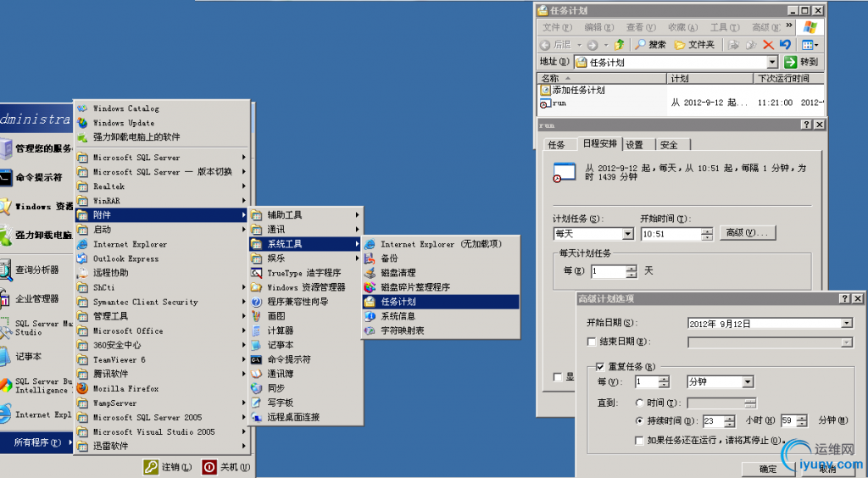Screen dimensions: 868x478
Task: Click the 转到 button beside the address bar
Action: [x=802, y=62]
